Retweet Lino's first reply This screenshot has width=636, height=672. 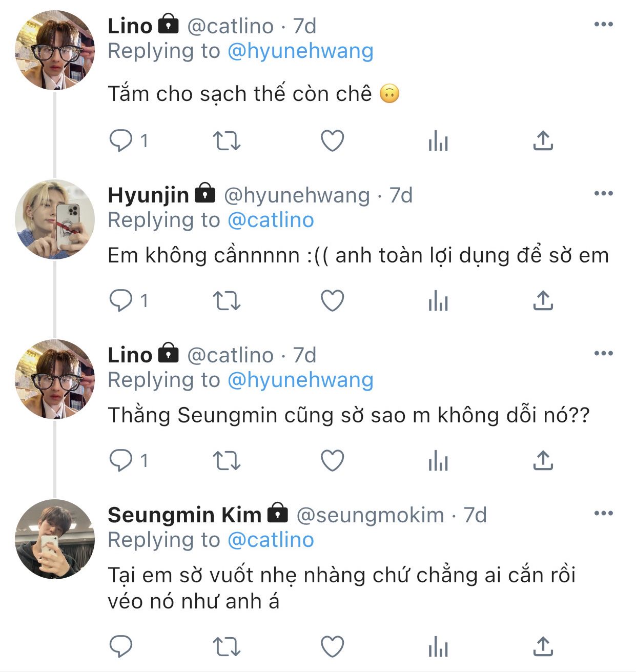click(x=227, y=141)
